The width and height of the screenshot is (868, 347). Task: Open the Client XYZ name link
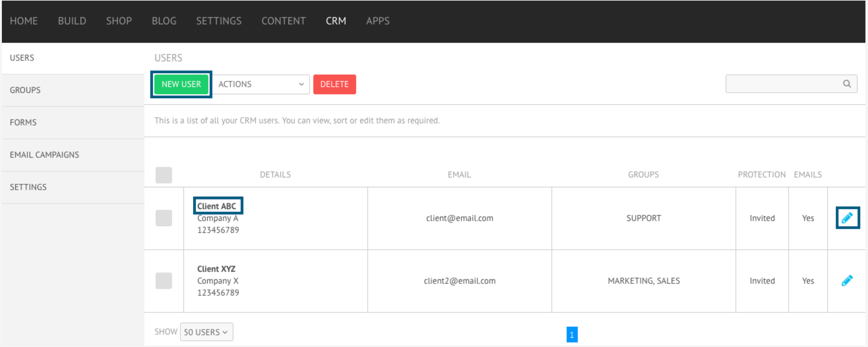[216, 269]
